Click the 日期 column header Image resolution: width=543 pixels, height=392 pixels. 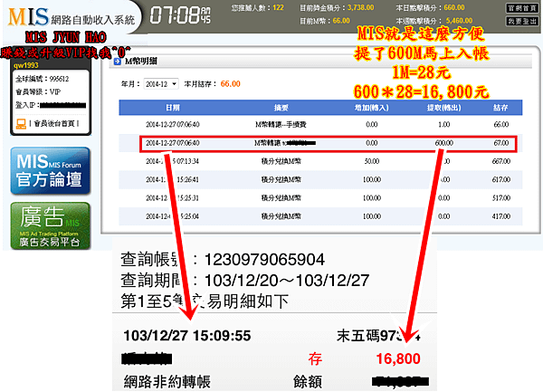(x=173, y=108)
